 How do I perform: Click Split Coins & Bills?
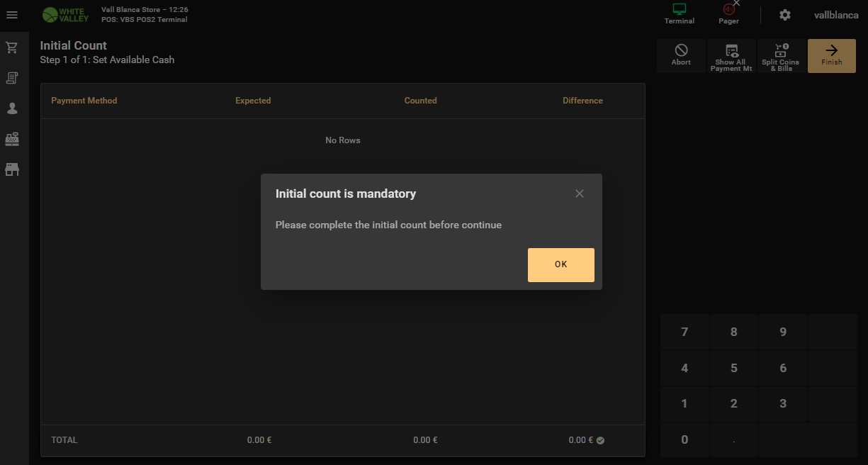pos(780,55)
